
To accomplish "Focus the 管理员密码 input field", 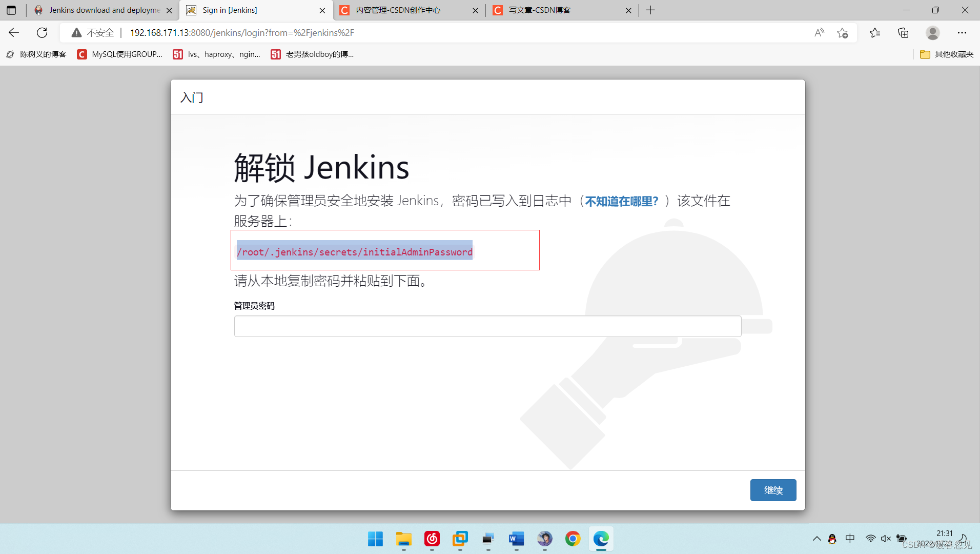I will 487,326.
